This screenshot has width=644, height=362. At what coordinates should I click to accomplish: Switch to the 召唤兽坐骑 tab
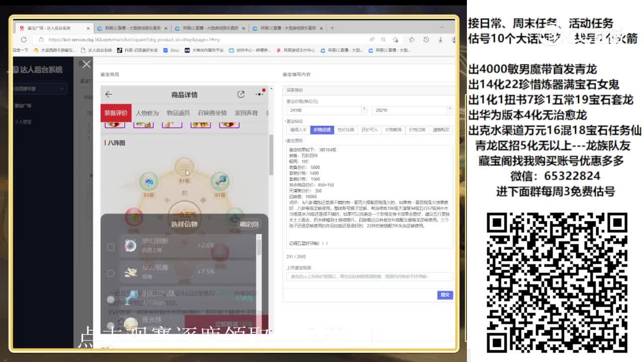click(x=212, y=113)
